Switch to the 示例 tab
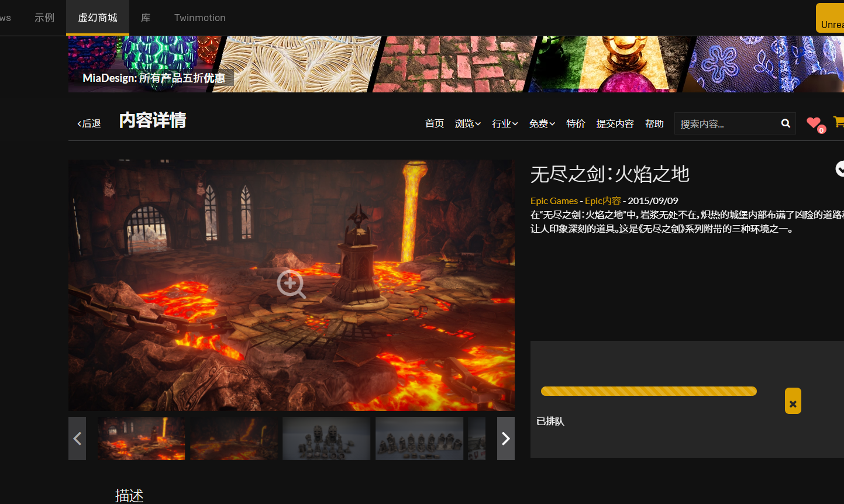Image resolution: width=844 pixels, height=504 pixels. tap(44, 18)
